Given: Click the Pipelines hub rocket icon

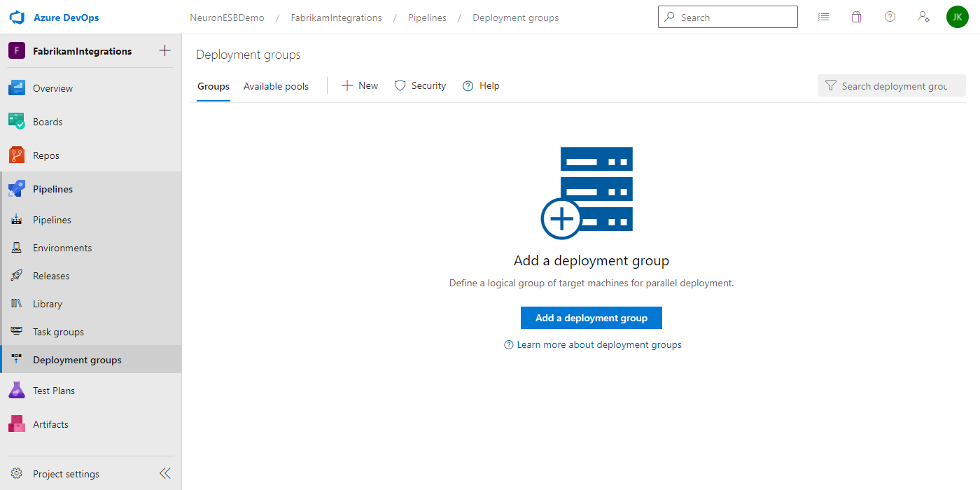Looking at the screenshot, I should (17, 189).
